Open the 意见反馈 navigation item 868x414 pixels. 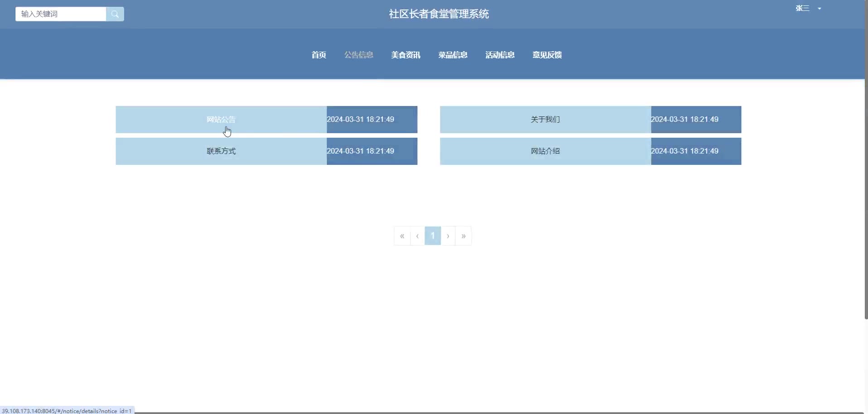click(547, 55)
